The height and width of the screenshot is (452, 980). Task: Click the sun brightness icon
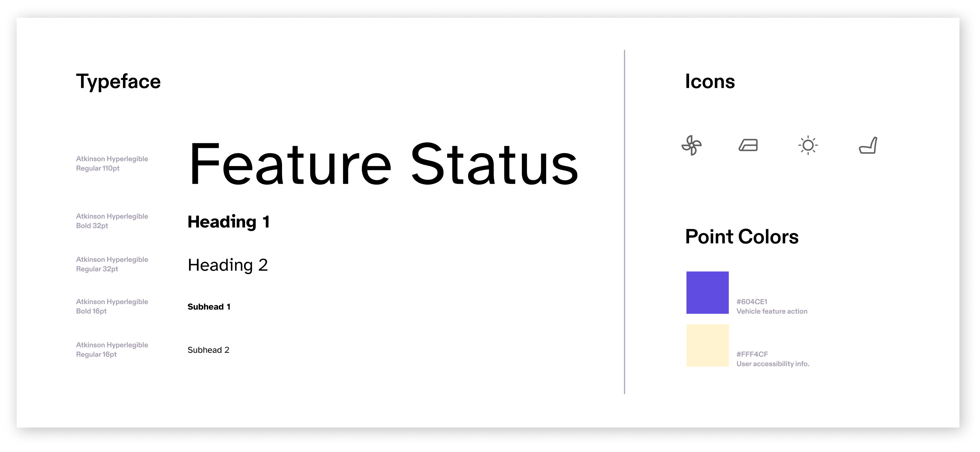tap(808, 145)
